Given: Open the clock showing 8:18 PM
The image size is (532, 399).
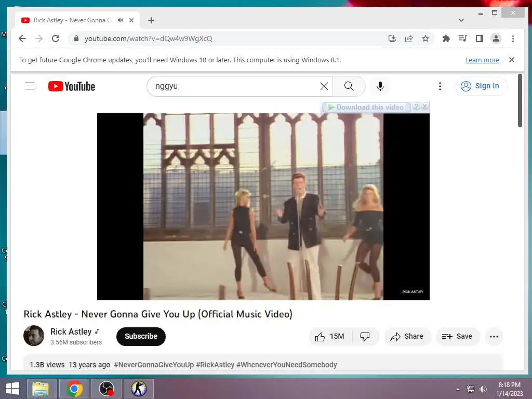Looking at the screenshot, I should click(510, 389).
